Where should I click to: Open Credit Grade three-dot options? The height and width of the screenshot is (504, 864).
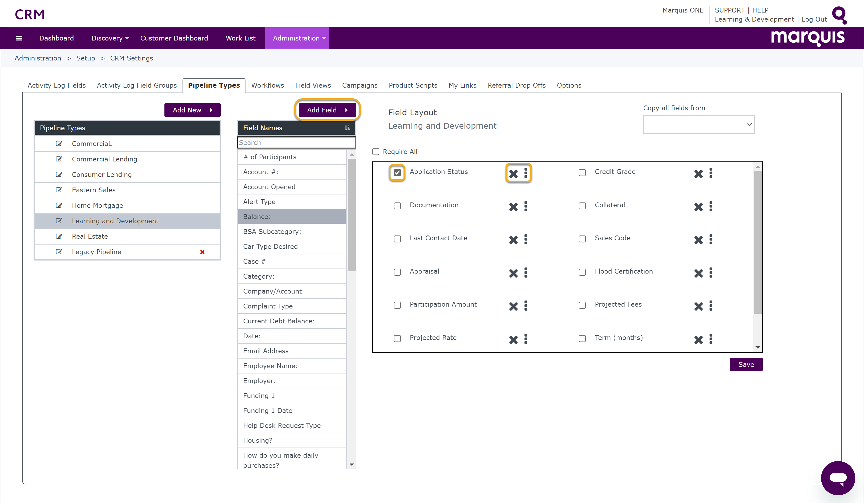pos(711,173)
